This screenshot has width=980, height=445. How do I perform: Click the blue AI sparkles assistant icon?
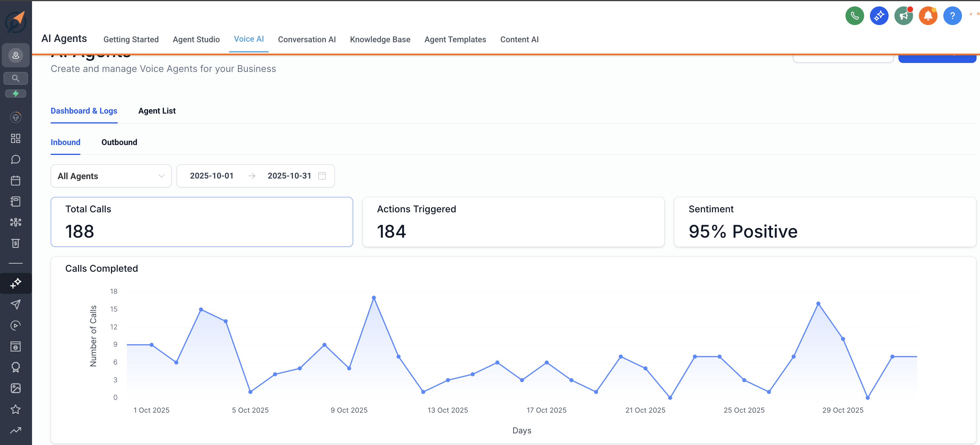click(879, 16)
